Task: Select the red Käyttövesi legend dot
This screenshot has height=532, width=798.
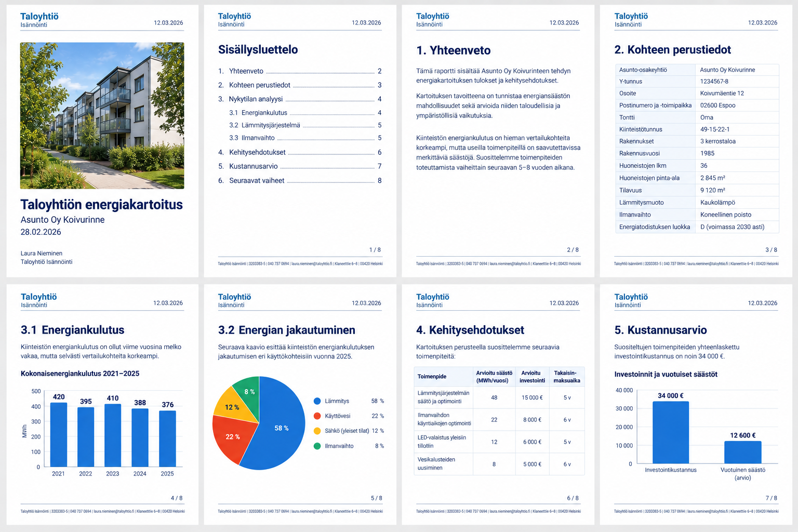Action: pos(317,416)
